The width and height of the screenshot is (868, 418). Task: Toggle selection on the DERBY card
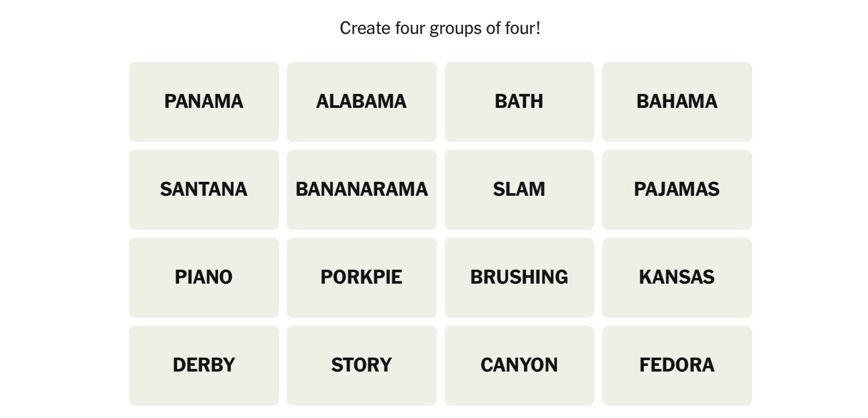pos(204,365)
